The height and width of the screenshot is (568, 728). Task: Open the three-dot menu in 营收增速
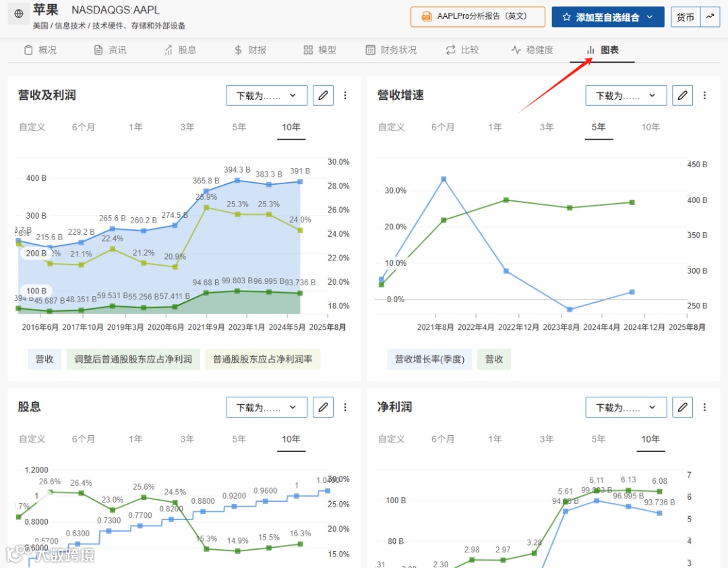point(704,95)
